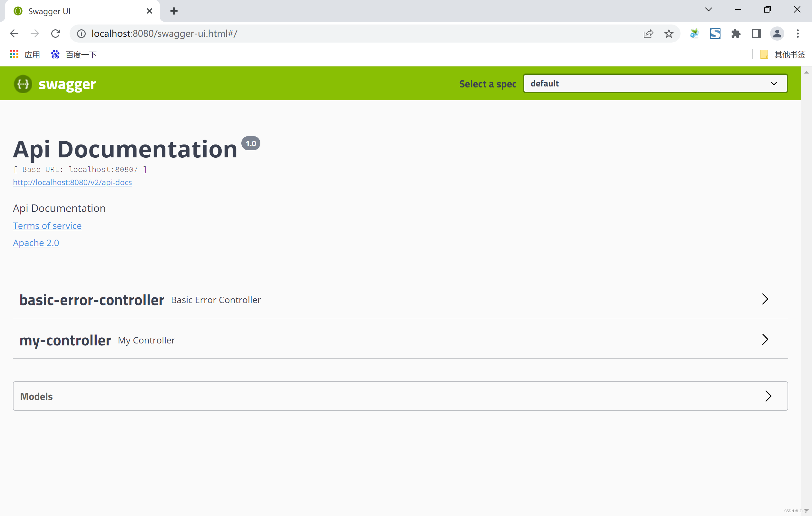Toggle the browser side panel icon
812x516 pixels.
(756, 34)
